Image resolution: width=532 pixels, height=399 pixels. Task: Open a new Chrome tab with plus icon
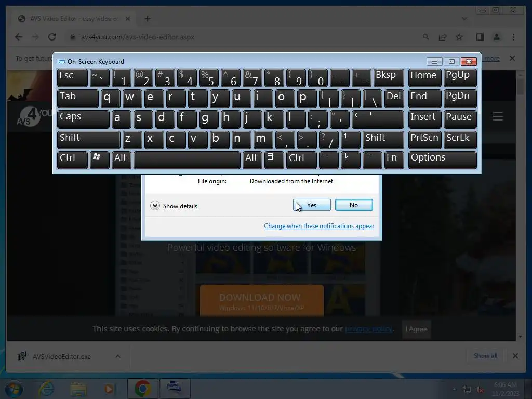pos(147,19)
